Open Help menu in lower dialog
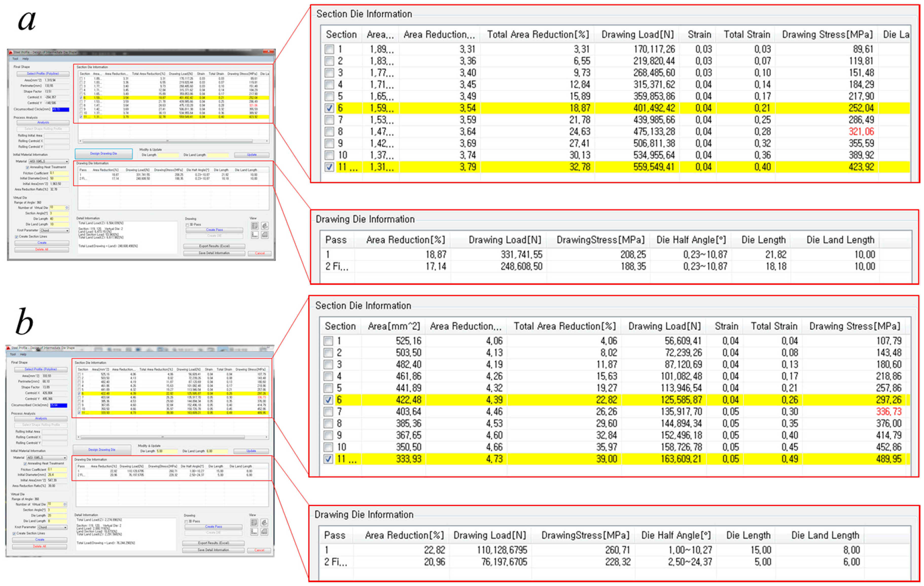The image size is (924, 586). [23, 354]
